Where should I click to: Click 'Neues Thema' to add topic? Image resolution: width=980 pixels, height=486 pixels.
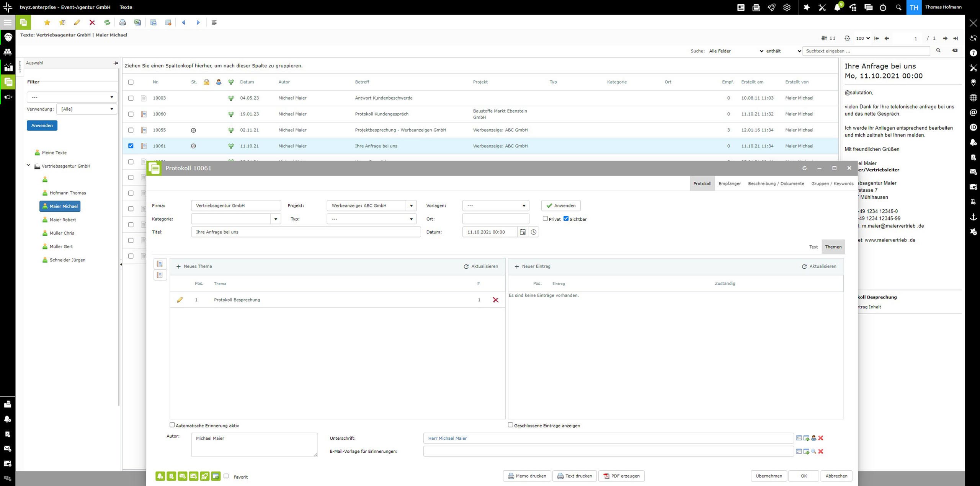pos(194,266)
